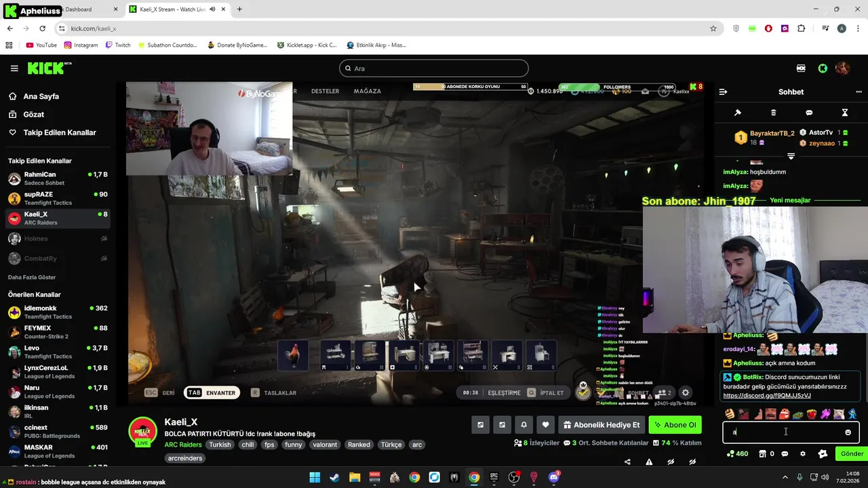This screenshot has height=488, width=868.
Task: Open the Steam icon in the taskbar
Action: tap(334, 477)
